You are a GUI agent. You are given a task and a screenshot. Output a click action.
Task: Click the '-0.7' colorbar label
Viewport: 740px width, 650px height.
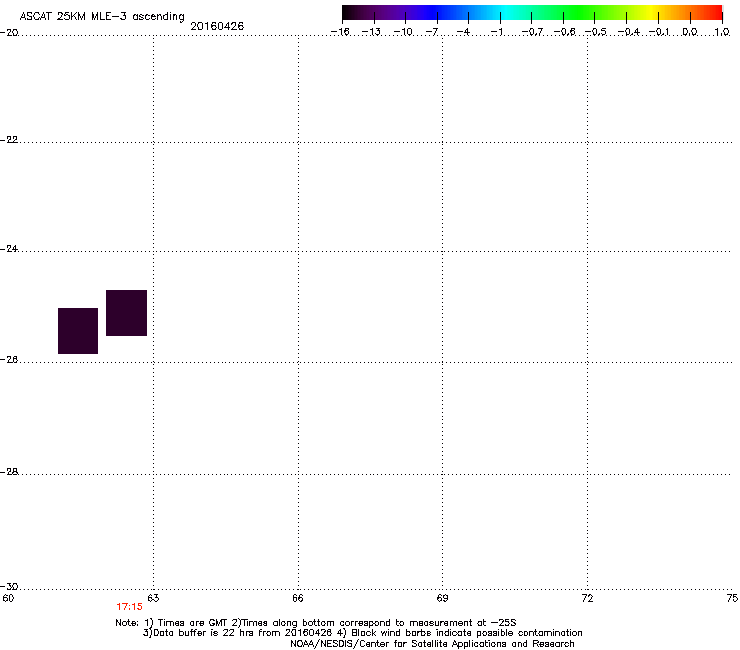pos(532,32)
